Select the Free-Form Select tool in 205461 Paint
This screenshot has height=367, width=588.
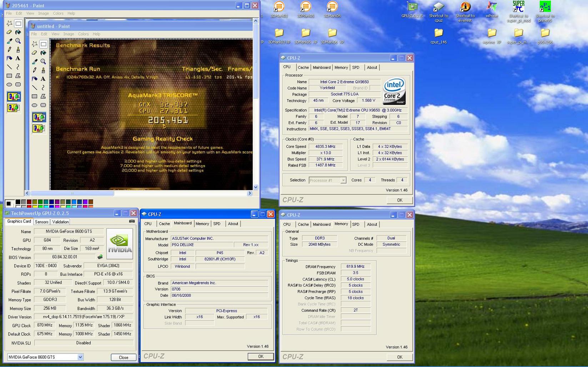click(9, 24)
